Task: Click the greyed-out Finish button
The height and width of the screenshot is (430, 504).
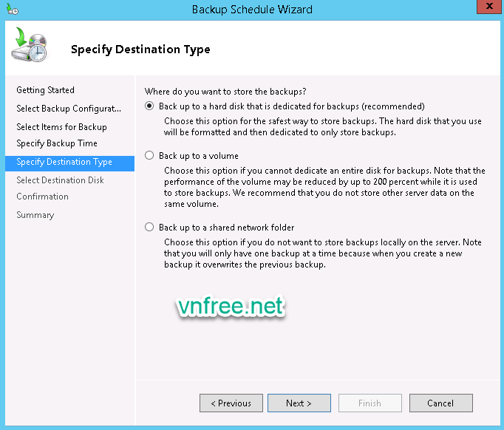Action: [370, 403]
